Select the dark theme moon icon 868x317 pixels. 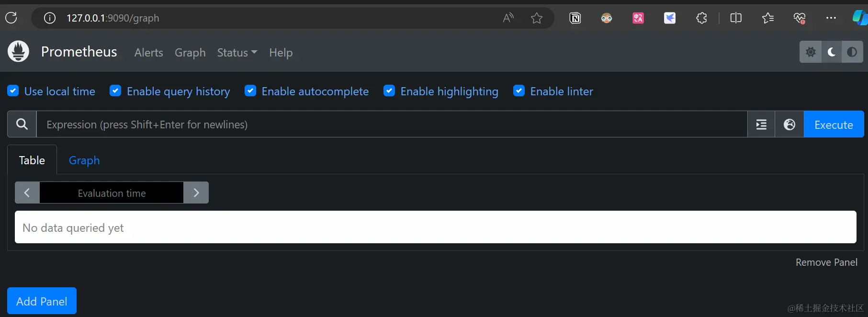[832, 52]
